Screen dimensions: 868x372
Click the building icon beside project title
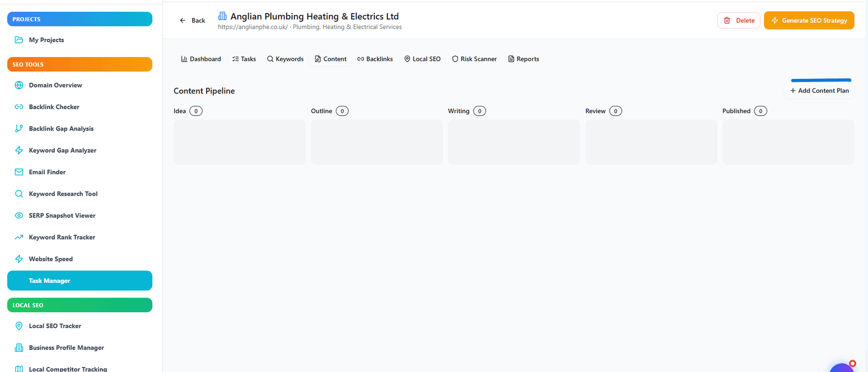coord(222,16)
